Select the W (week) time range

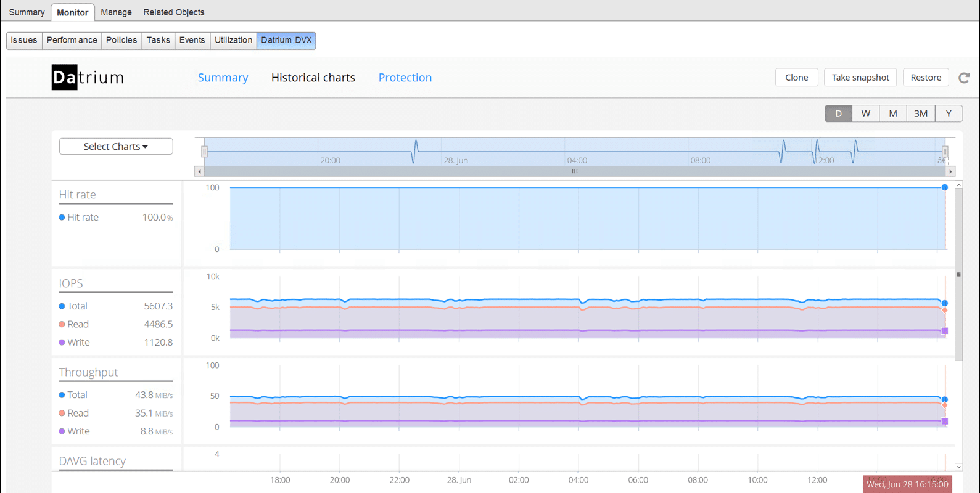click(866, 113)
